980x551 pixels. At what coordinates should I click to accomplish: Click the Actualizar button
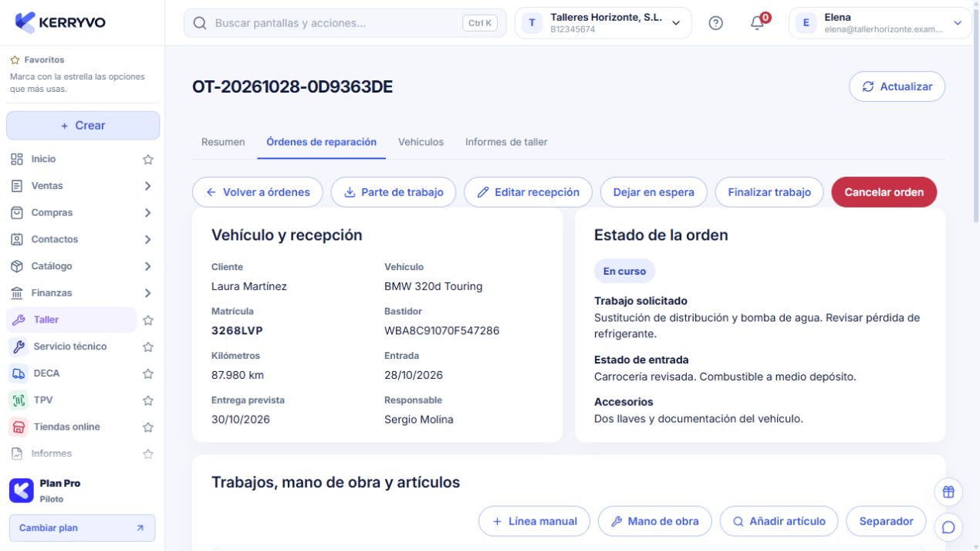point(897,86)
